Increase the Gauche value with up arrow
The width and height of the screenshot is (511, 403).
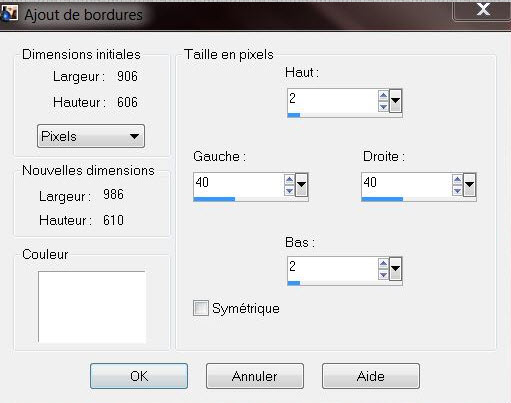pos(289,180)
